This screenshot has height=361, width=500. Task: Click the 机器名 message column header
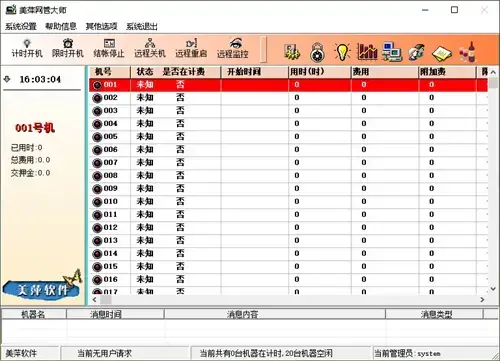(x=33, y=314)
